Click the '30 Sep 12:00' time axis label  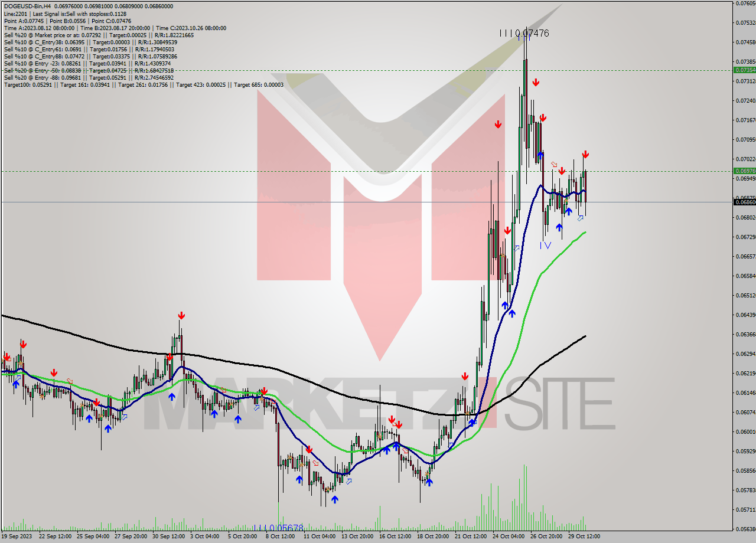pyautogui.click(x=170, y=537)
